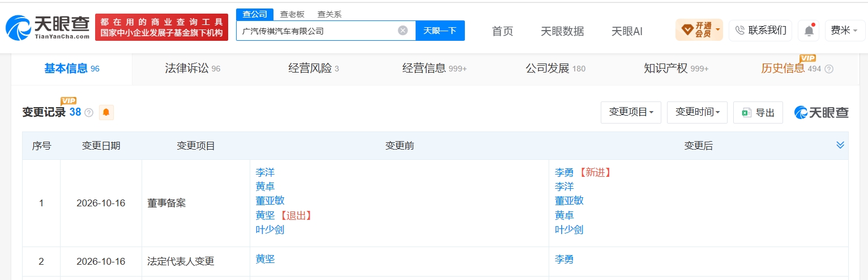Open 黄坚 in the 法定代表人变更 row
Screen dimensions: 868x280
click(265, 259)
